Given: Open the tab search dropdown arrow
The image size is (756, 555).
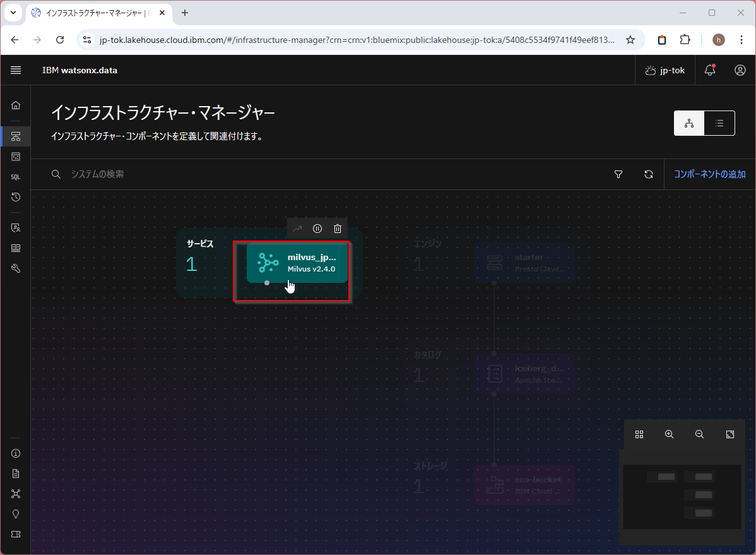Looking at the screenshot, I should tap(13, 13).
